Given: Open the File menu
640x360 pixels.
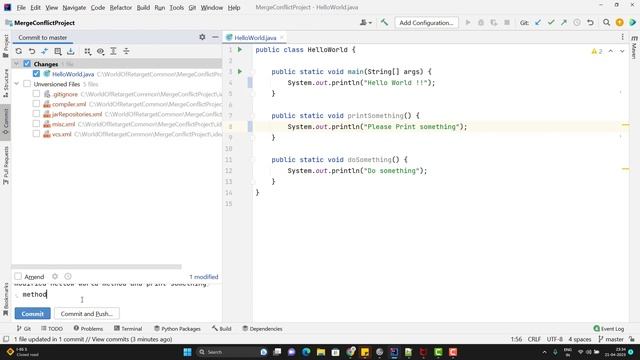Looking at the screenshot, I should pos(21,7).
